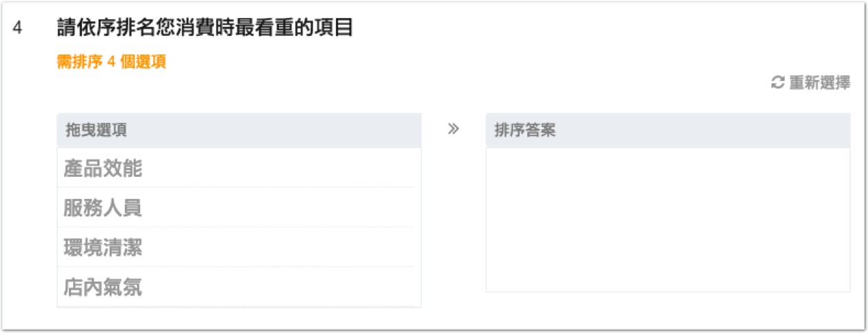Click inside the empty 排序答案 answer box
The width and height of the screenshot is (868, 333).
click(x=667, y=220)
